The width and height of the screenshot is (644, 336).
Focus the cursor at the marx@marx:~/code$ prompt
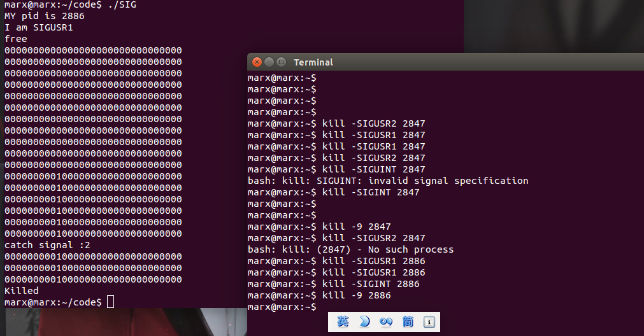[x=110, y=302]
